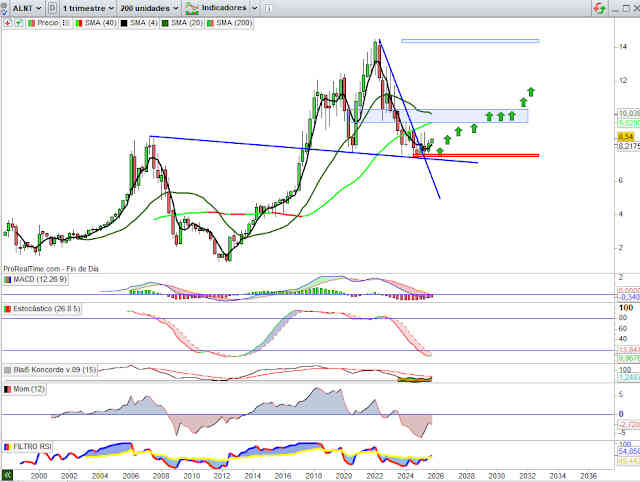640x482 pixels.
Task: Open the Estocástico indicator label
Action: 40,308
